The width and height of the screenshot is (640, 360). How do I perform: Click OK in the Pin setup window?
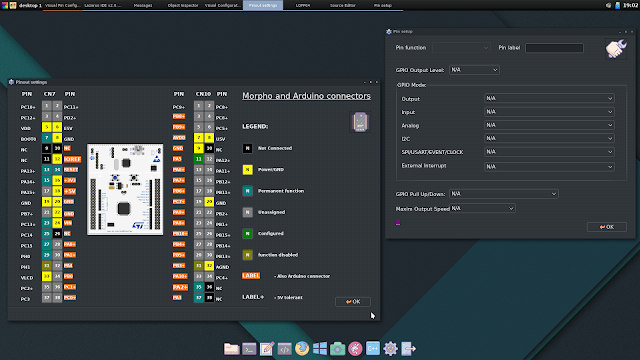(607, 227)
